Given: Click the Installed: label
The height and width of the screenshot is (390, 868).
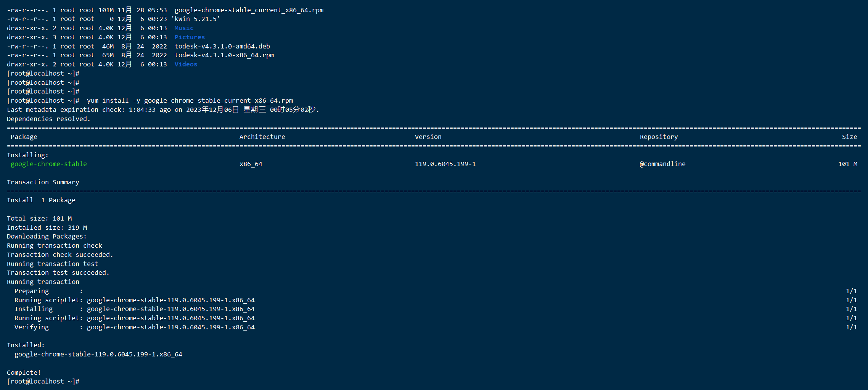Looking at the screenshot, I should [x=26, y=345].
